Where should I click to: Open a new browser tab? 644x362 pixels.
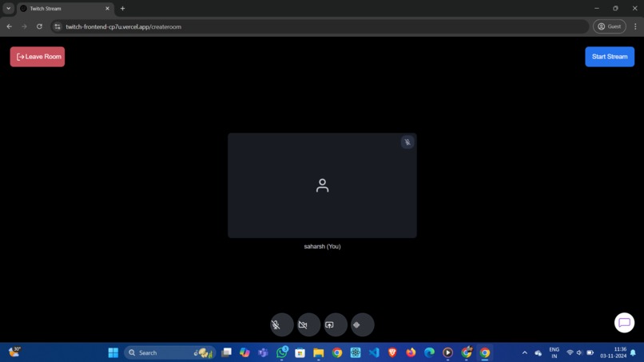[122, 8]
